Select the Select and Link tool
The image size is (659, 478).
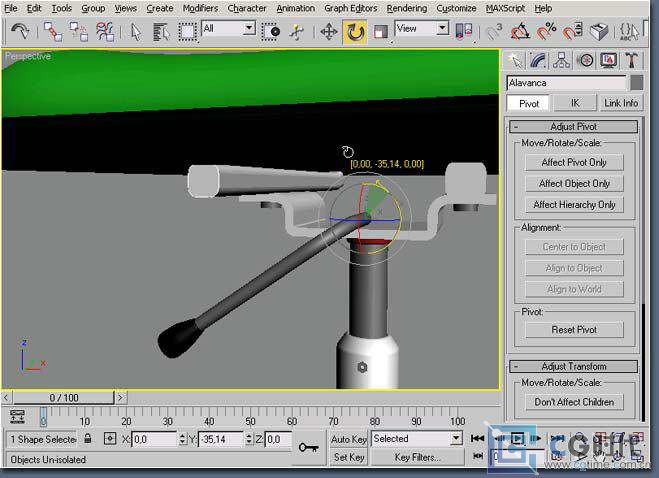click(x=53, y=32)
